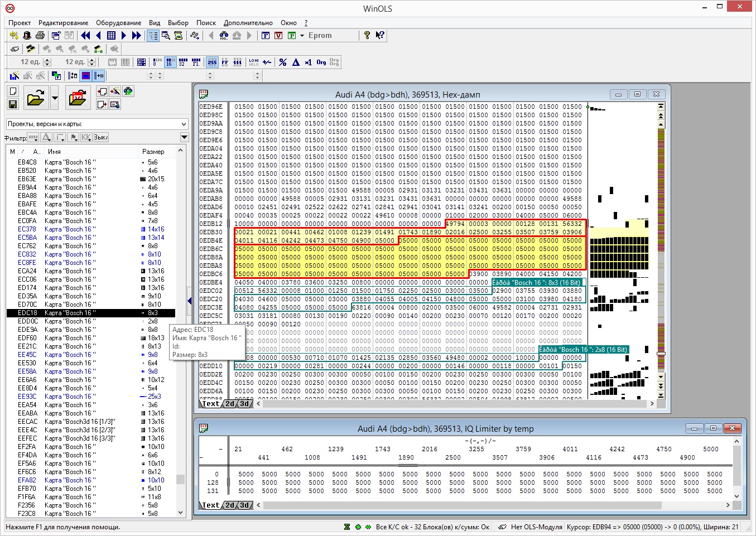Toggle floating point Fl. format

click(196, 62)
